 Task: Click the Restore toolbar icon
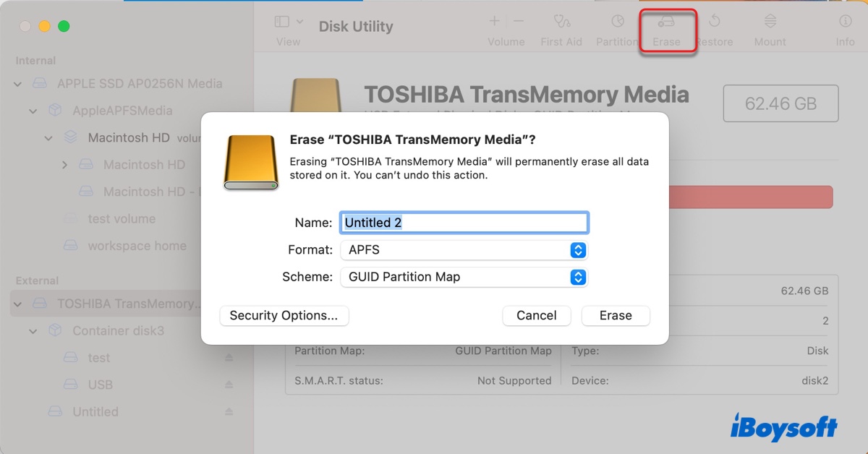point(715,29)
